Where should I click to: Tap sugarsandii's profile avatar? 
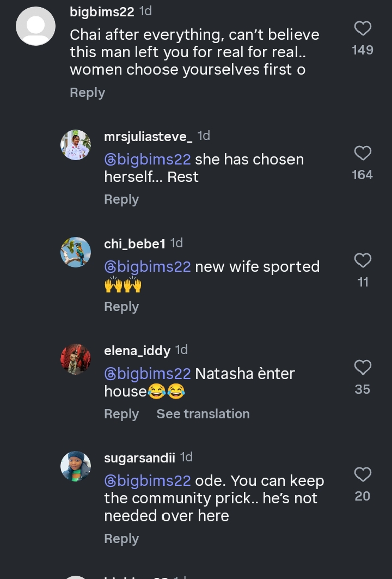76,466
